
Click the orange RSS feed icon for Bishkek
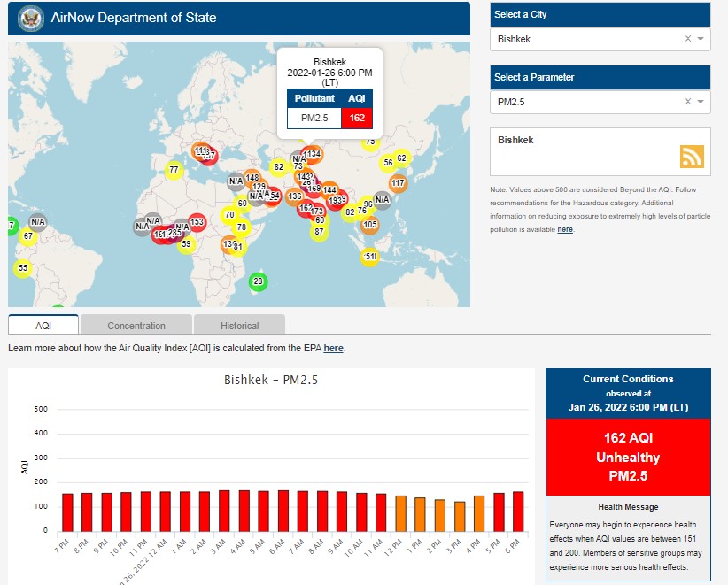[692, 156]
